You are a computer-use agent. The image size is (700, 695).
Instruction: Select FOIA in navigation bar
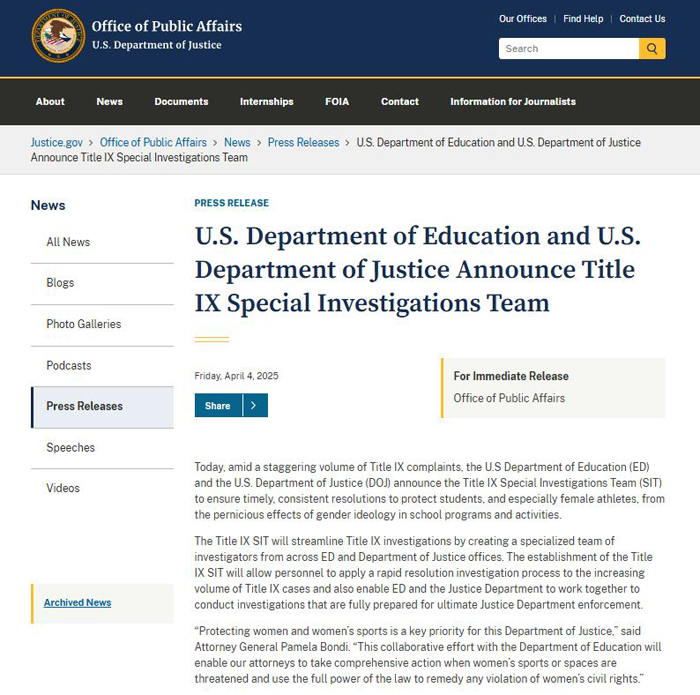(x=337, y=101)
